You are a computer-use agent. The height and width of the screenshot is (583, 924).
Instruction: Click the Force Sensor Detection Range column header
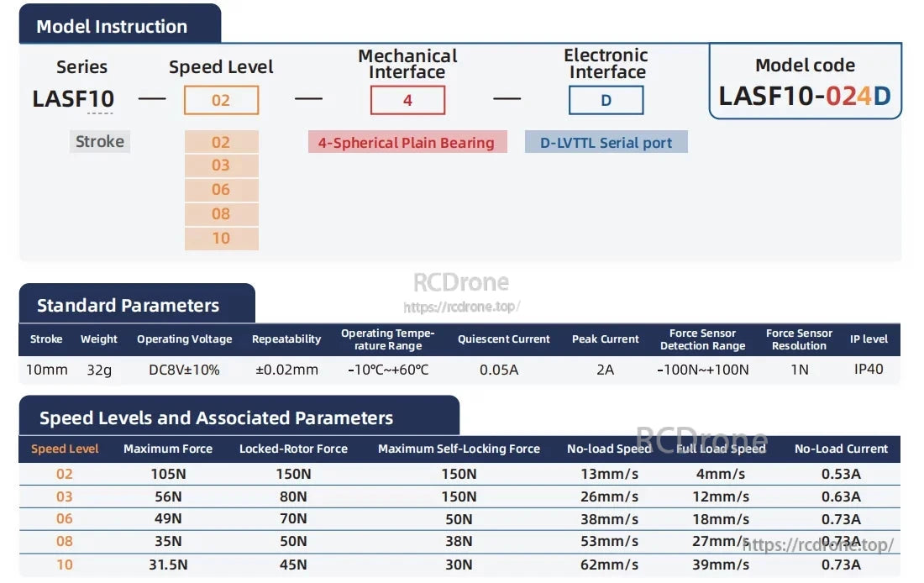point(703,339)
